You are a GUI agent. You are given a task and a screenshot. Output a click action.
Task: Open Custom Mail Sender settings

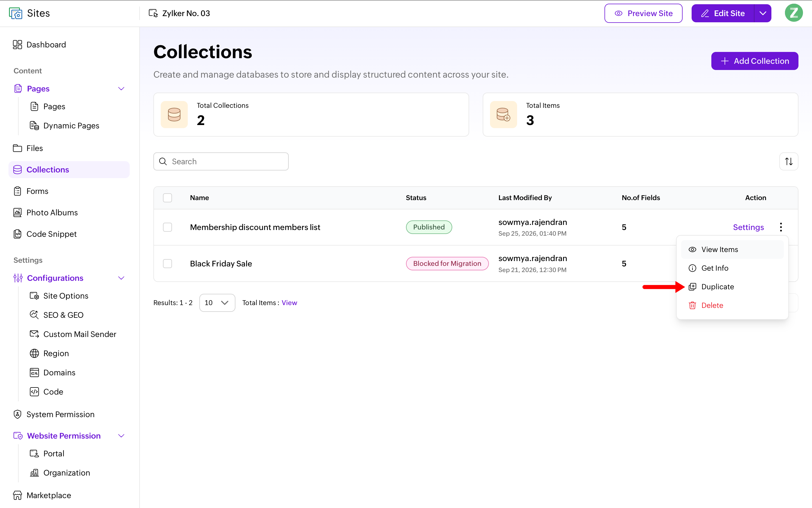coord(73,334)
